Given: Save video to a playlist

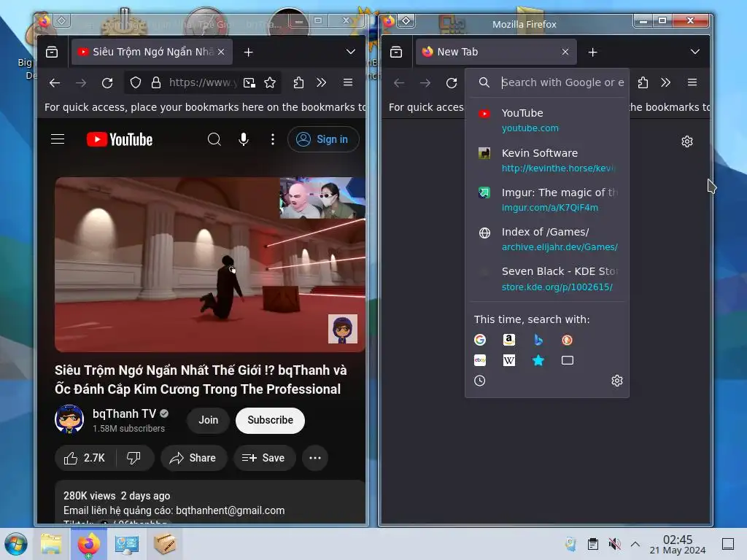Looking at the screenshot, I should coord(264,458).
